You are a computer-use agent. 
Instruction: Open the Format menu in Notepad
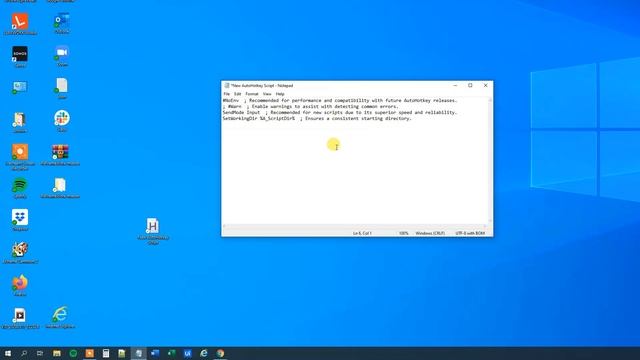point(252,94)
